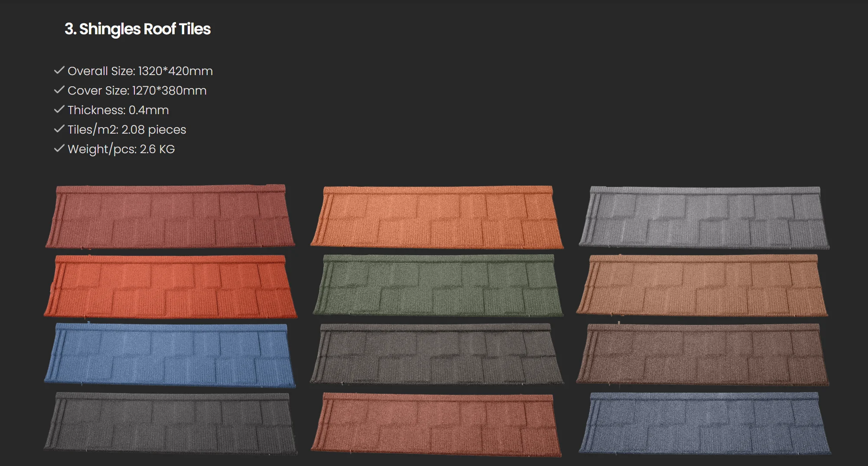Click the Shingles Roof Tiles heading
This screenshot has height=466, width=868.
pyautogui.click(x=137, y=29)
